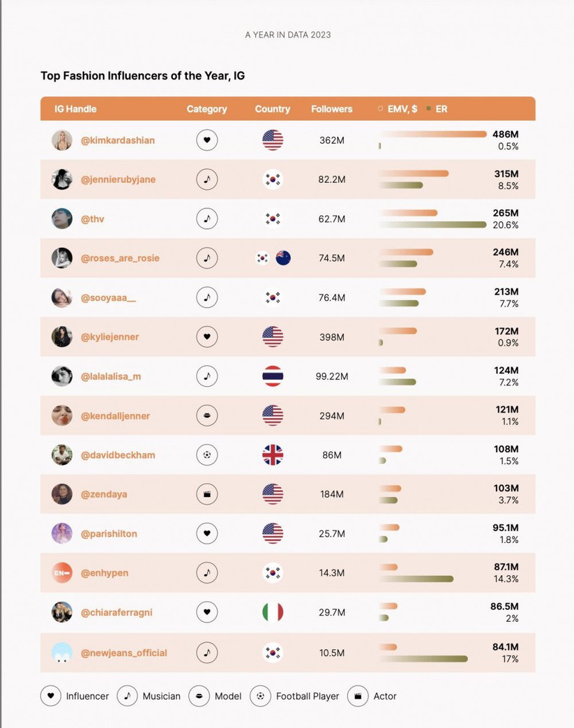Click the Thailand flag in @lalalalisa_m row
This screenshot has height=728, width=574.
point(272,377)
